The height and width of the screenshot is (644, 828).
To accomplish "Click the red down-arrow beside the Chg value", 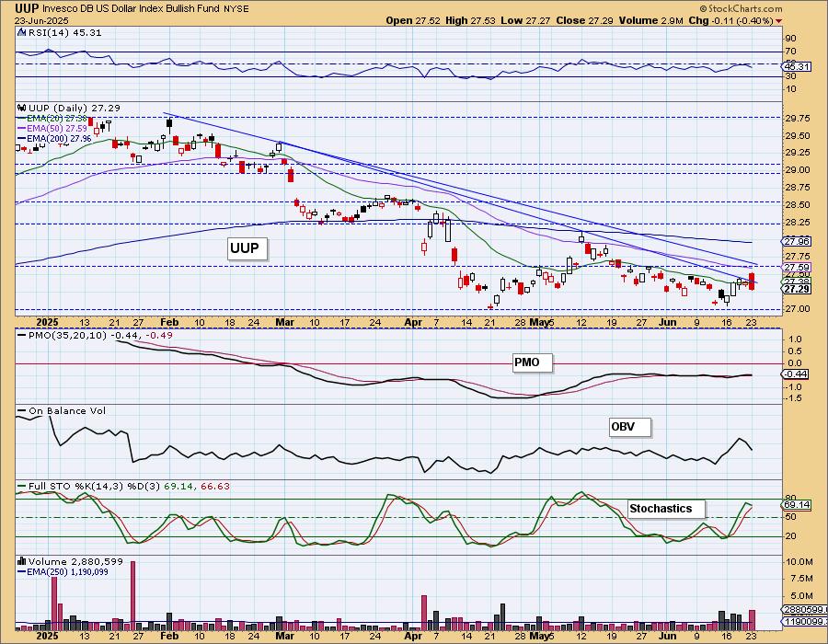I will (779, 21).
